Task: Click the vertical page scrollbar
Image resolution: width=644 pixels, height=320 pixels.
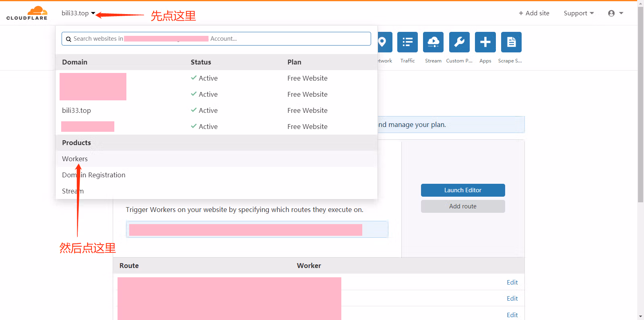Action: click(641, 104)
